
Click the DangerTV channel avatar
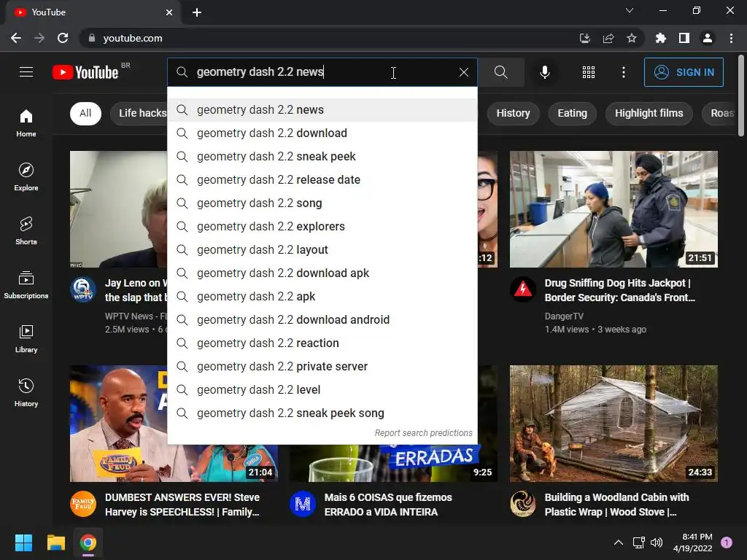[523, 289]
